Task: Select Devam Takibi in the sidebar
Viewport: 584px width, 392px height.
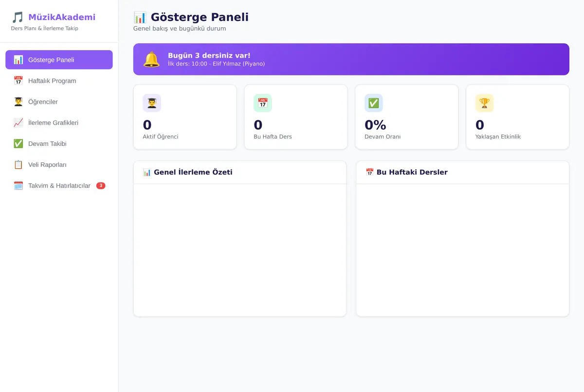Action: [59, 143]
